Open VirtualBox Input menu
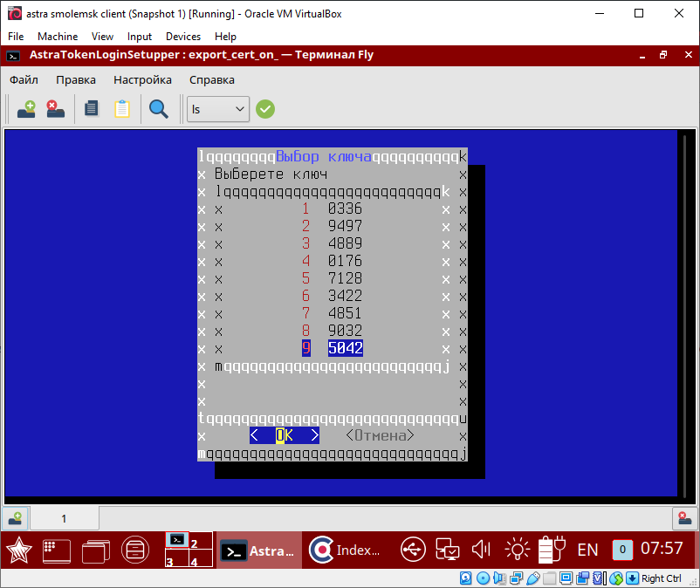 140,37
